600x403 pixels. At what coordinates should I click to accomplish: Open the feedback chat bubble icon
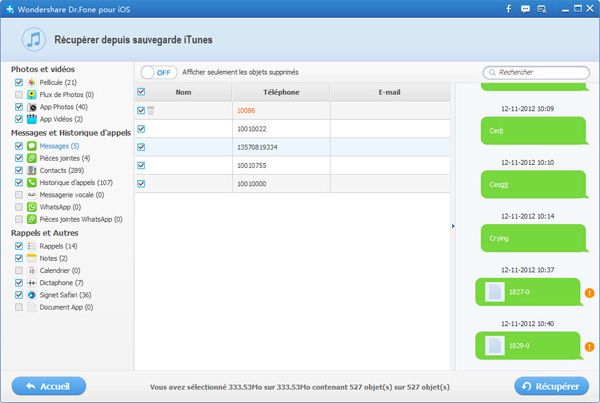tap(525, 9)
